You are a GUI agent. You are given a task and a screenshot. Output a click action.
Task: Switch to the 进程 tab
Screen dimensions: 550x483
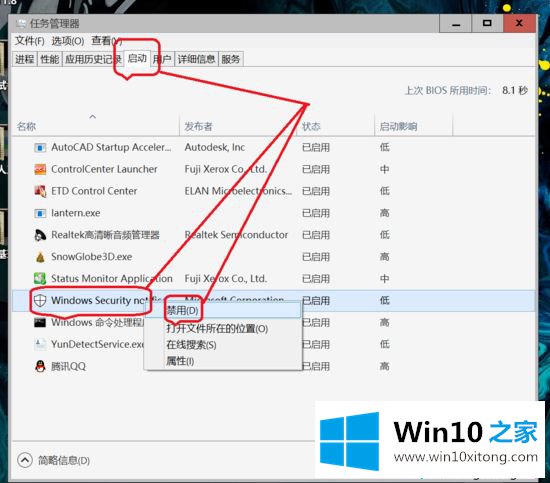25,59
